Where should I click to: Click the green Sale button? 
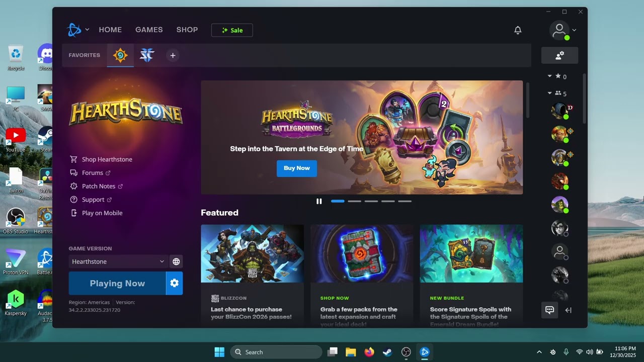tap(232, 30)
